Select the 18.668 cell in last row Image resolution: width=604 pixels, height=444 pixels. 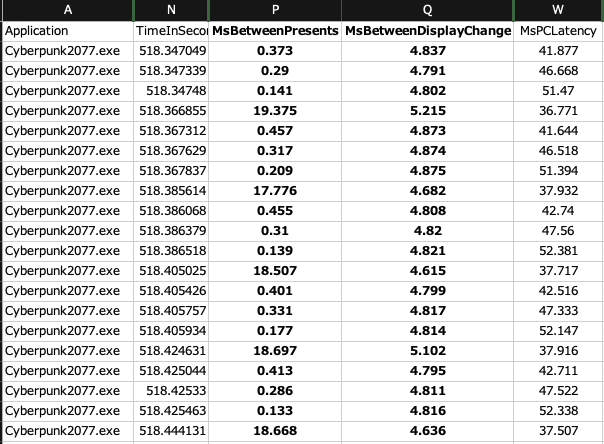pos(276,430)
